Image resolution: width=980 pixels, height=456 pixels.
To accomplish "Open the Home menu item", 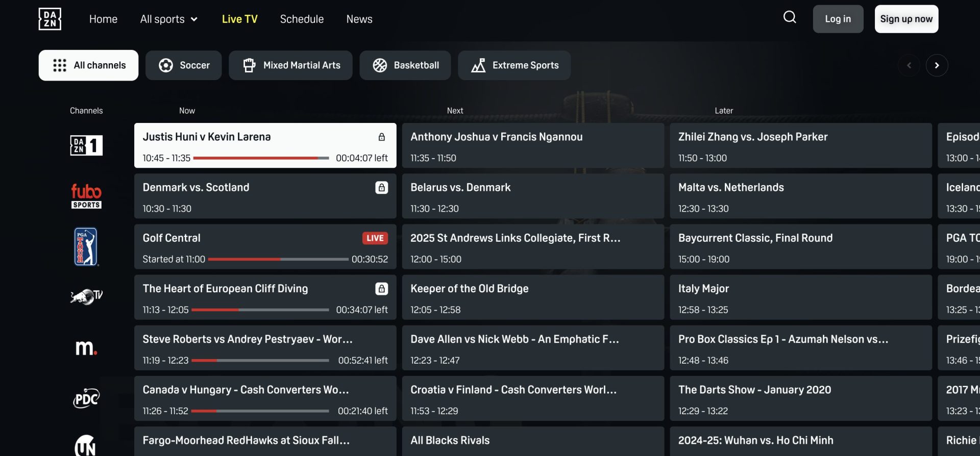I will click(103, 19).
